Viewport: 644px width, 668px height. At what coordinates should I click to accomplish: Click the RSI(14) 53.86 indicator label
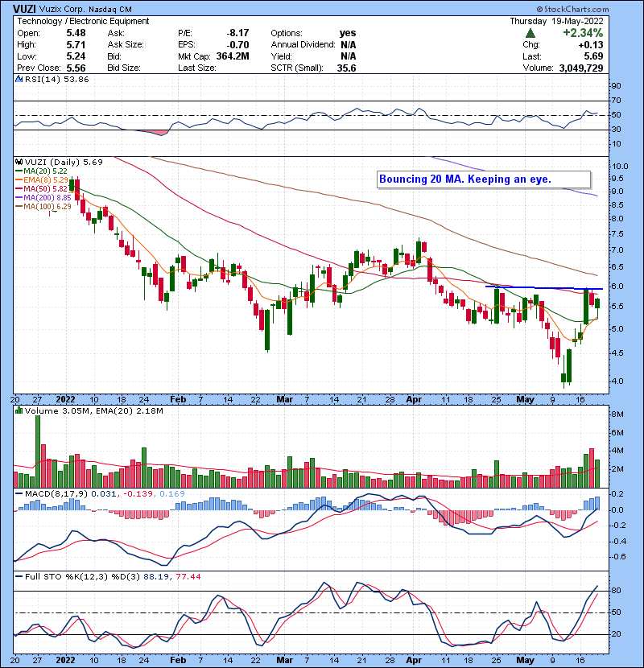click(x=56, y=79)
